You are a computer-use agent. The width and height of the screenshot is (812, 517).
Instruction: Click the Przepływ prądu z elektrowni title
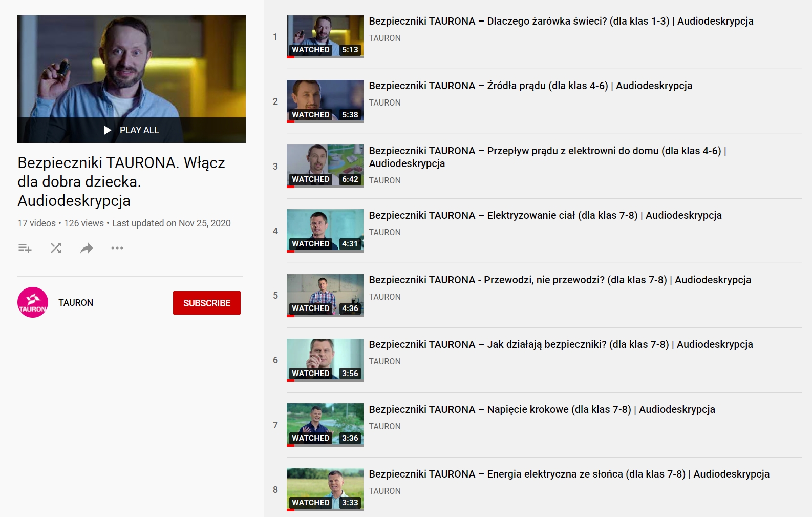tap(547, 151)
